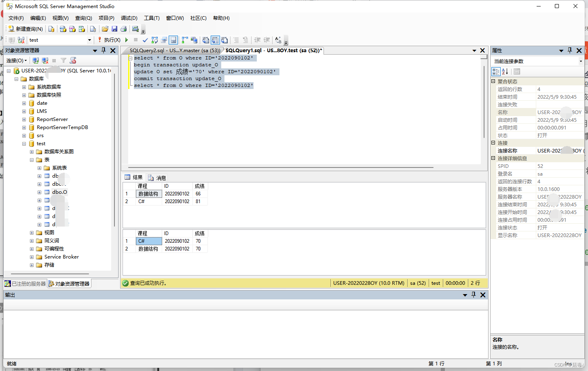Select the dbo.O table item
Image resolution: width=588 pixels, height=371 pixels.
click(x=59, y=192)
